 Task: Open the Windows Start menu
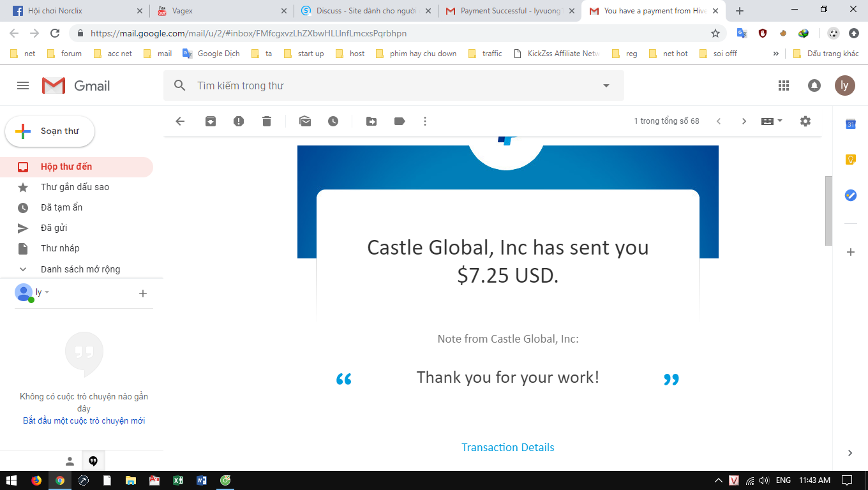(11, 480)
